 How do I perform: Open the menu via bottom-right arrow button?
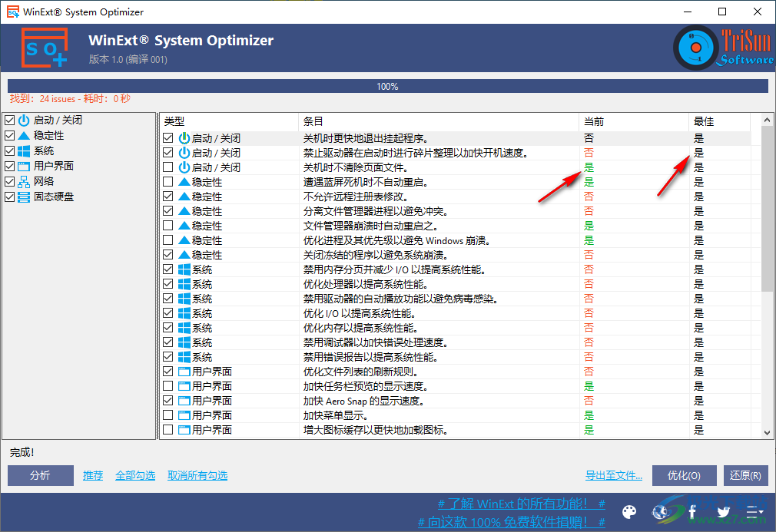coord(754,511)
